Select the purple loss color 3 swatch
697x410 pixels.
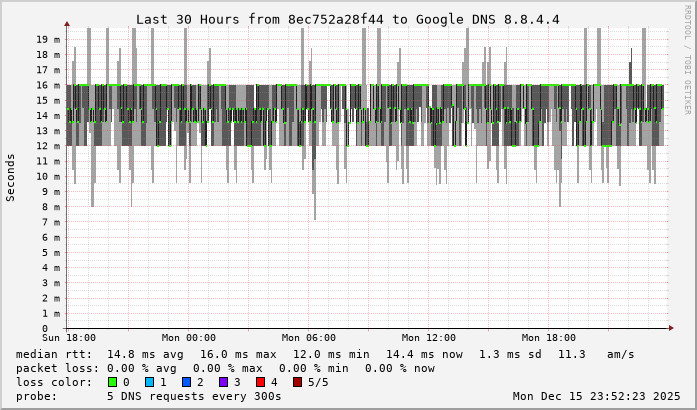(x=223, y=382)
